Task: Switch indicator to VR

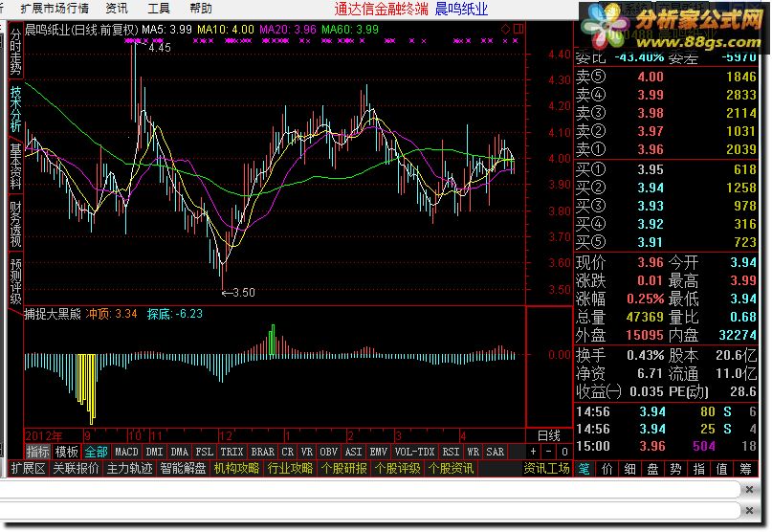Action: (x=307, y=452)
